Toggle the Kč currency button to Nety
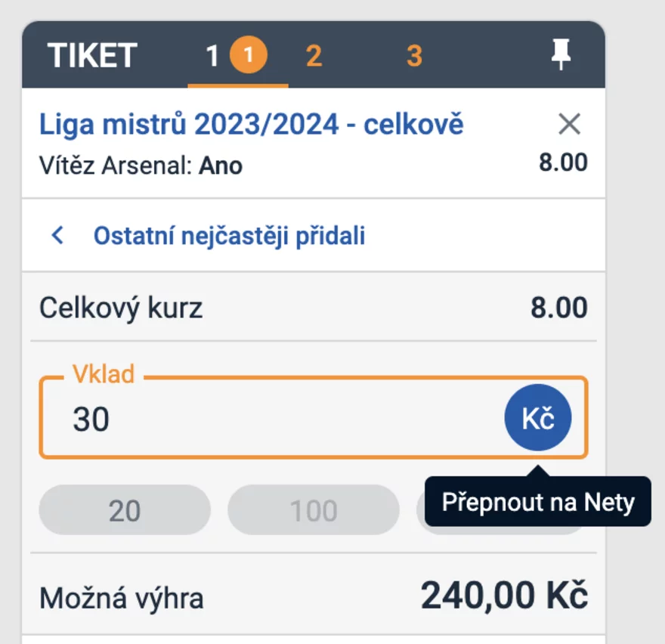Screen dimensions: 665x644 pyautogui.click(x=538, y=417)
